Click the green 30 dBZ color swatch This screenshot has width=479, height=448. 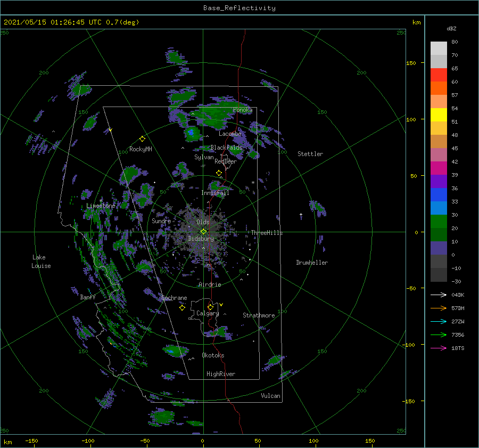click(439, 221)
